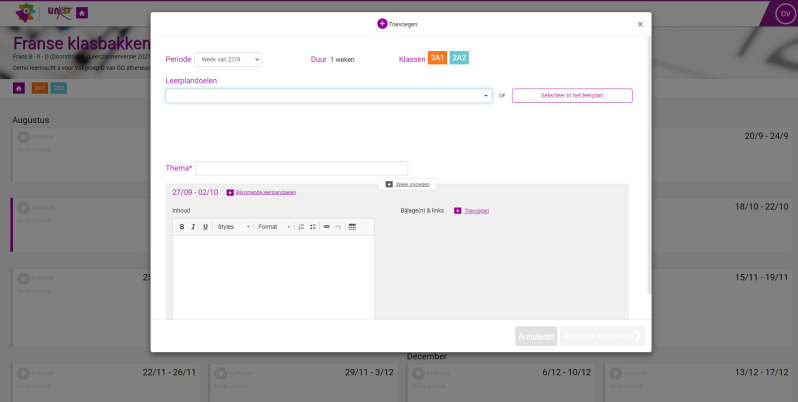Click the December month heading
Screen dimensions: 798x402
pyautogui.click(x=427, y=357)
